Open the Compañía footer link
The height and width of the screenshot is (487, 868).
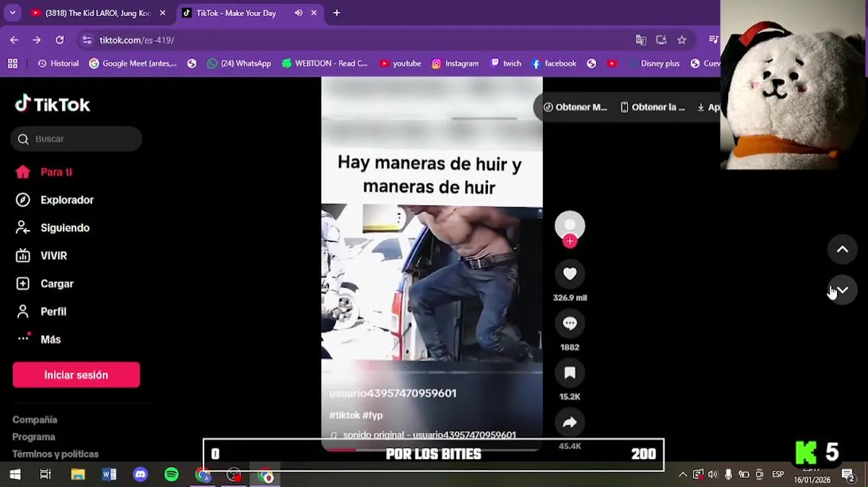click(34, 419)
